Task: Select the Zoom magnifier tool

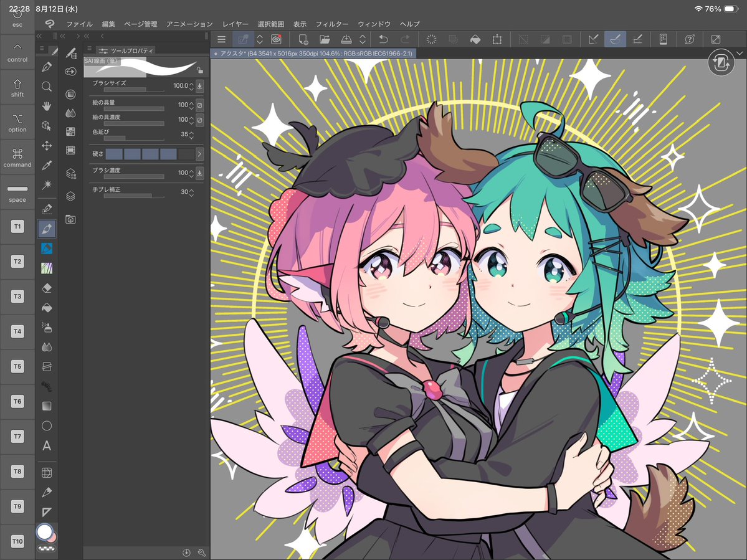Action: point(47,86)
